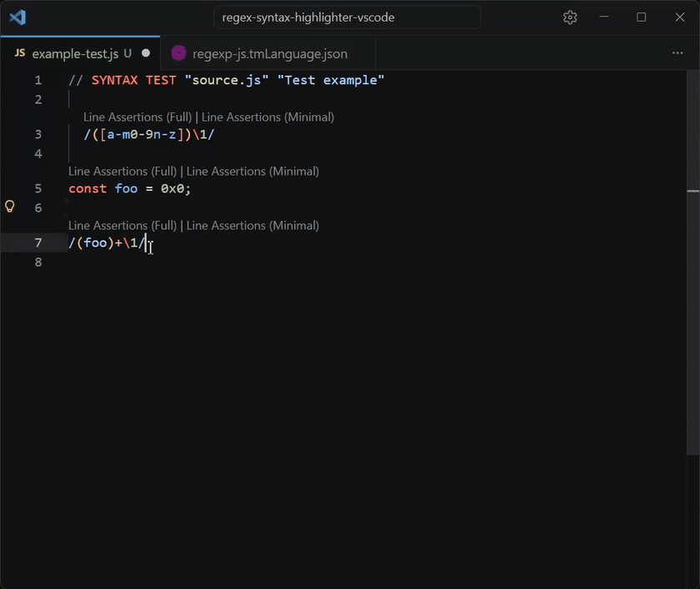Click the "source.js" string on line 1
The image size is (700, 589).
pos(227,80)
